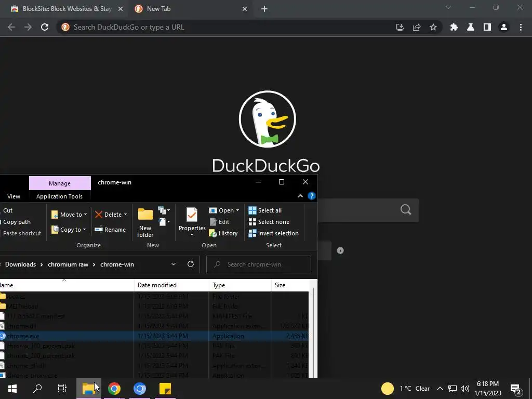Open Windows taskbar search
The width and height of the screenshot is (532, 399).
click(x=37, y=389)
